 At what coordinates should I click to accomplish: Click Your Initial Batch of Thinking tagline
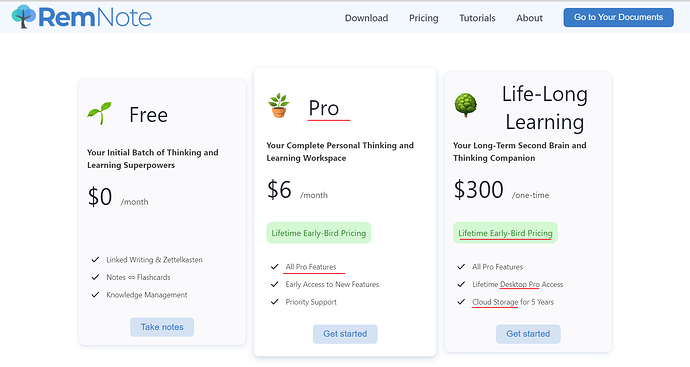click(x=153, y=158)
